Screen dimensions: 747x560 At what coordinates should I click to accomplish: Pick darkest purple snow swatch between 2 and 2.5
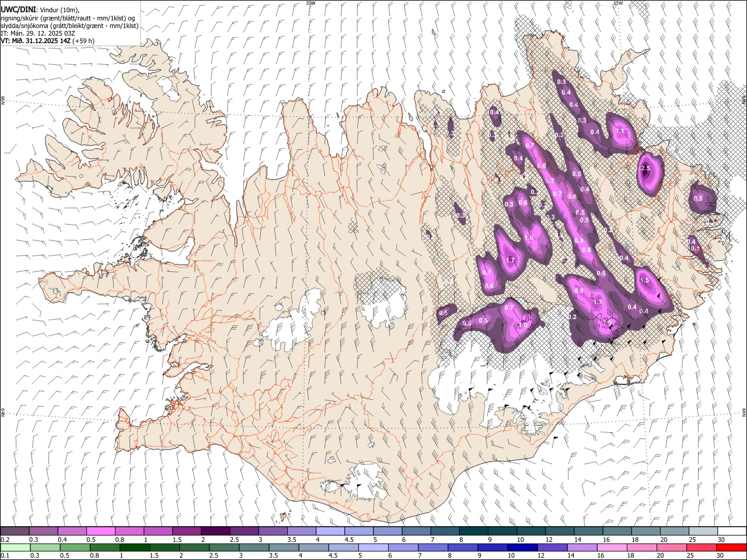coord(215,531)
